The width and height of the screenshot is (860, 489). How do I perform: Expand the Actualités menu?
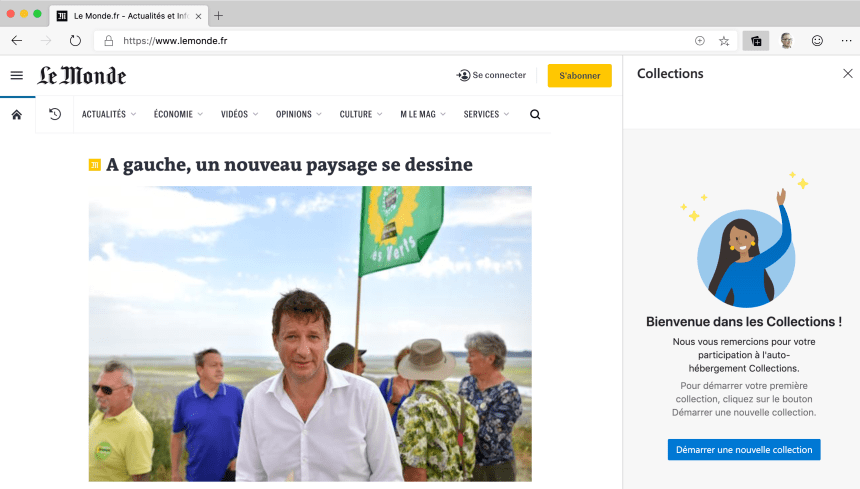click(x=109, y=114)
